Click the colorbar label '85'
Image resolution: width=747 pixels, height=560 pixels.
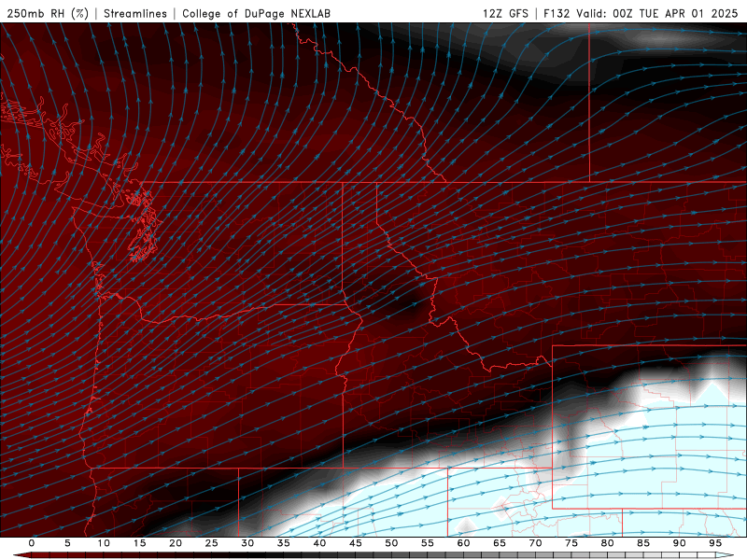coord(643,543)
